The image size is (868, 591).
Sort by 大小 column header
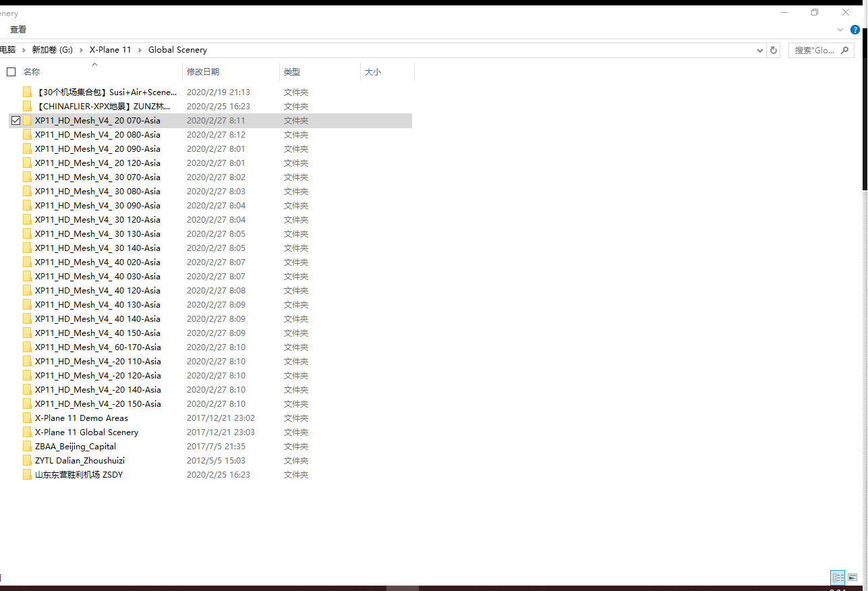(373, 72)
